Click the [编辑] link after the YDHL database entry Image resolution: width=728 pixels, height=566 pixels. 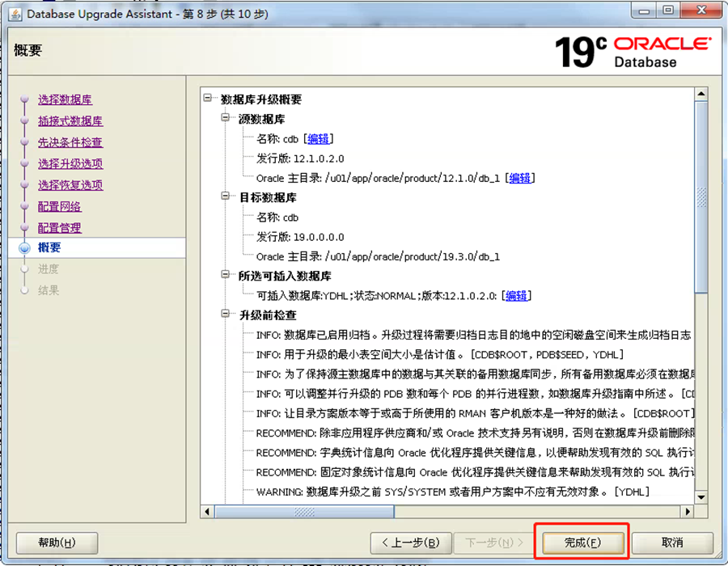(517, 295)
